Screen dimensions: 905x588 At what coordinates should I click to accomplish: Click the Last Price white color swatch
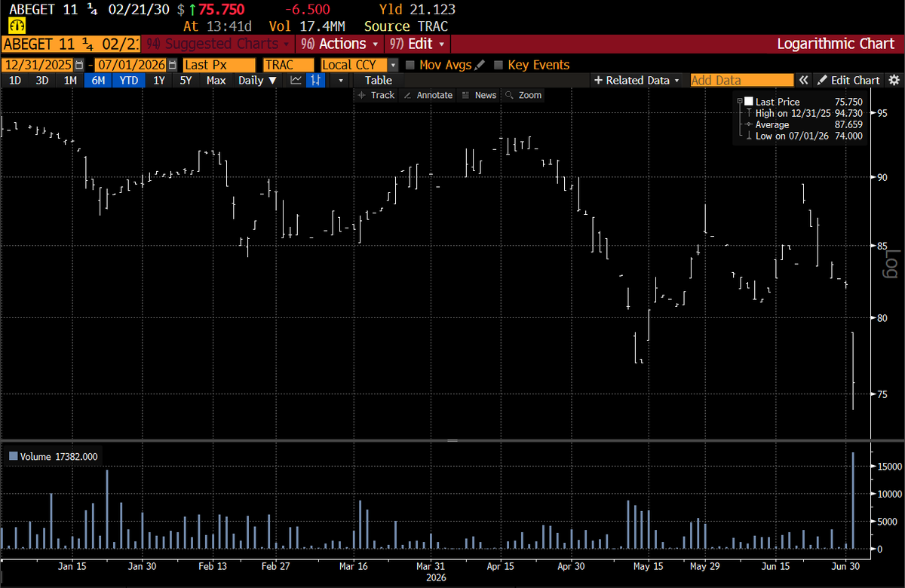click(749, 101)
